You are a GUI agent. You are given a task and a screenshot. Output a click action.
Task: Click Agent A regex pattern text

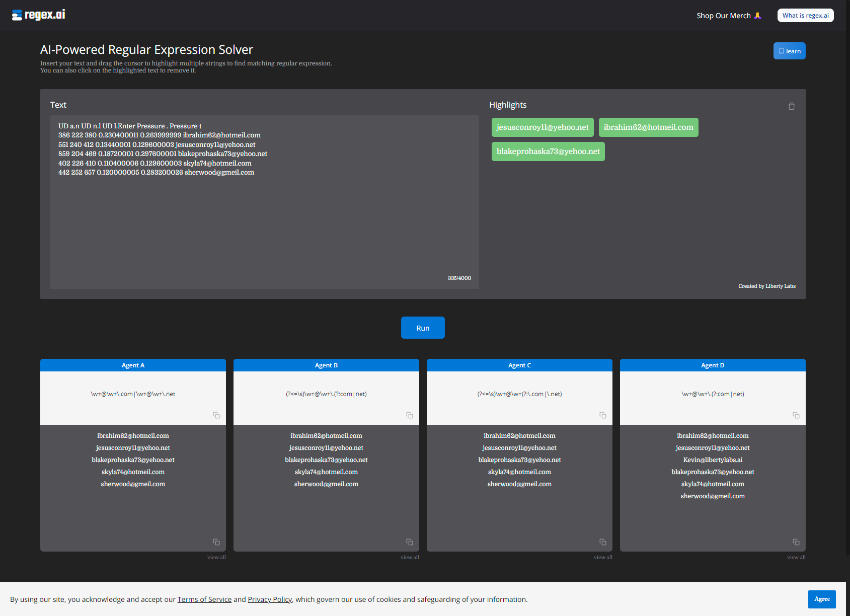point(133,394)
